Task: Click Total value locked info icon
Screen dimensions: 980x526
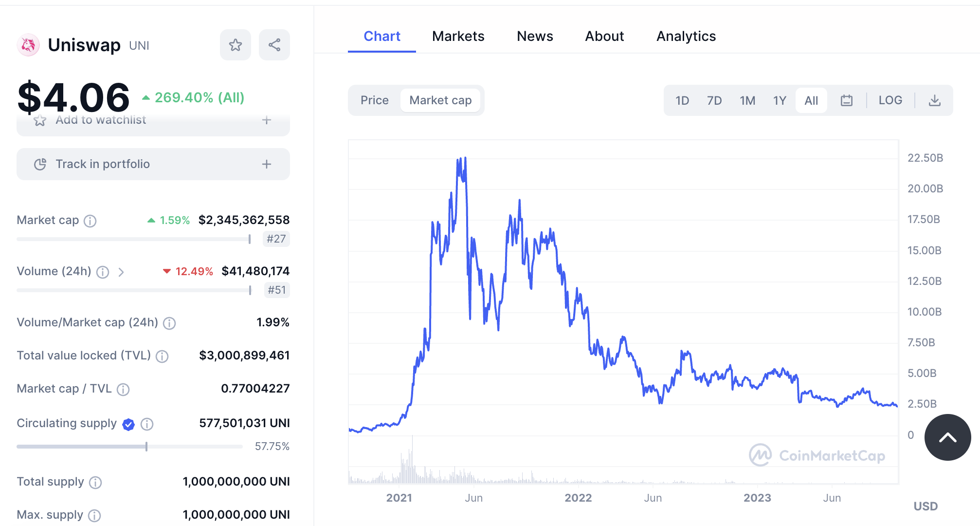Action: point(162,357)
